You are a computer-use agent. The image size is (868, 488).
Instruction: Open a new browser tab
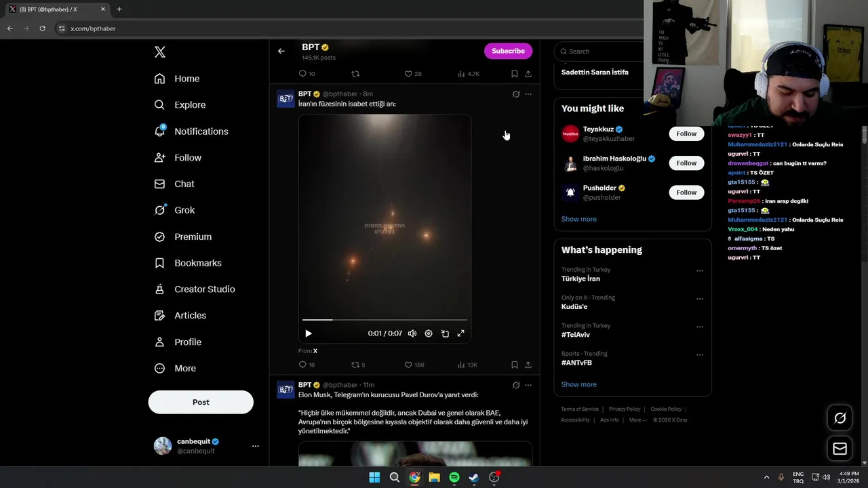[x=119, y=9]
